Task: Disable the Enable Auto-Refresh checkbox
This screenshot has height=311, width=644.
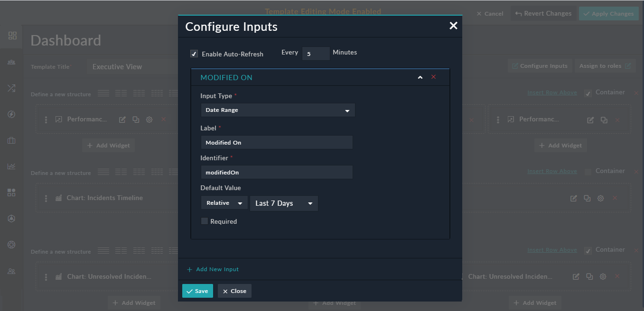Action: click(x=194, y=54)
